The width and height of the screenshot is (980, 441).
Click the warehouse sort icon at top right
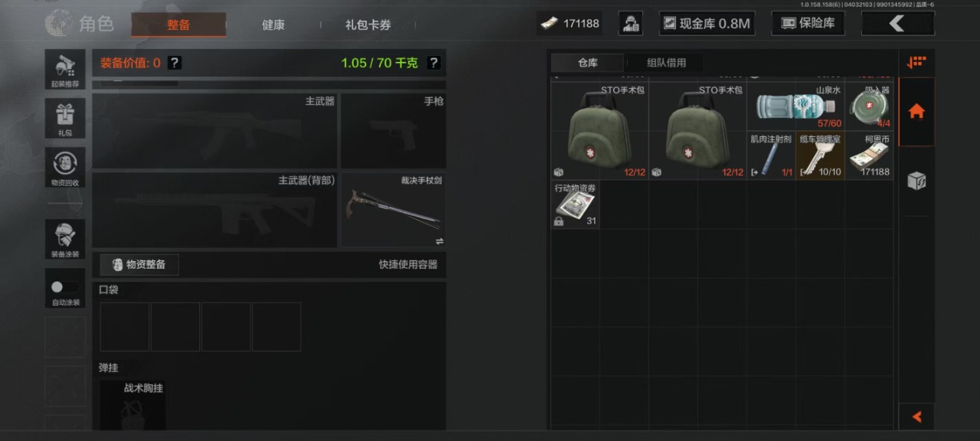pyautogui.click(x=916, y=63)
